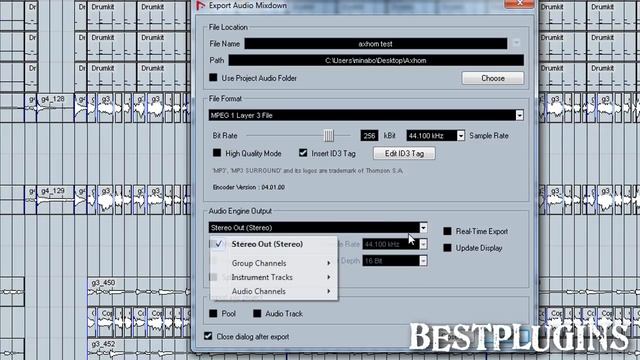Uncheck Close dialog after export

coord(208,336)
